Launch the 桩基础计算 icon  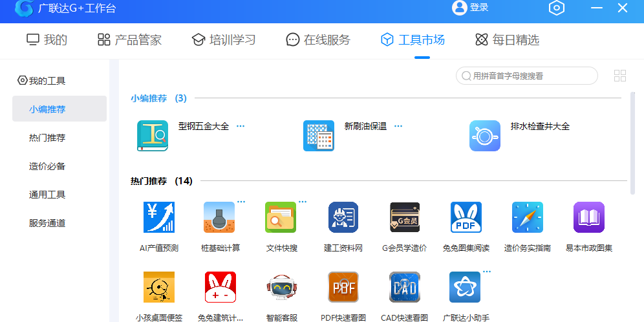219,217
